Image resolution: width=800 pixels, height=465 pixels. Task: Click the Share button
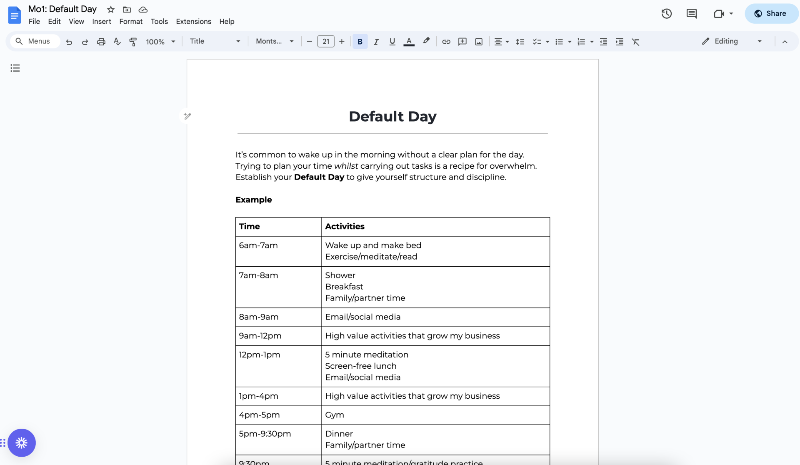click(770, 14)
